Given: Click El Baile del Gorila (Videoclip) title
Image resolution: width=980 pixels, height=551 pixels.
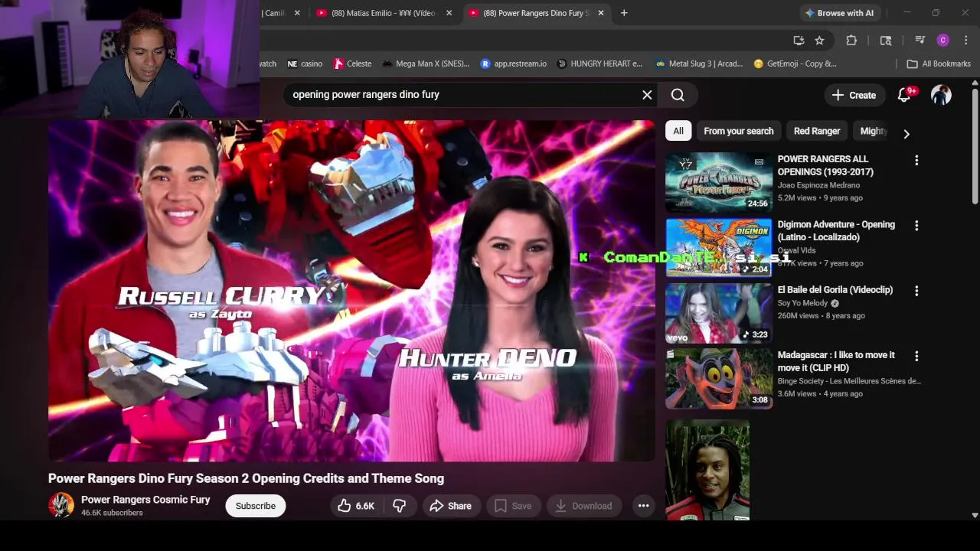Looking at the screenshot, I should (835, 290).
